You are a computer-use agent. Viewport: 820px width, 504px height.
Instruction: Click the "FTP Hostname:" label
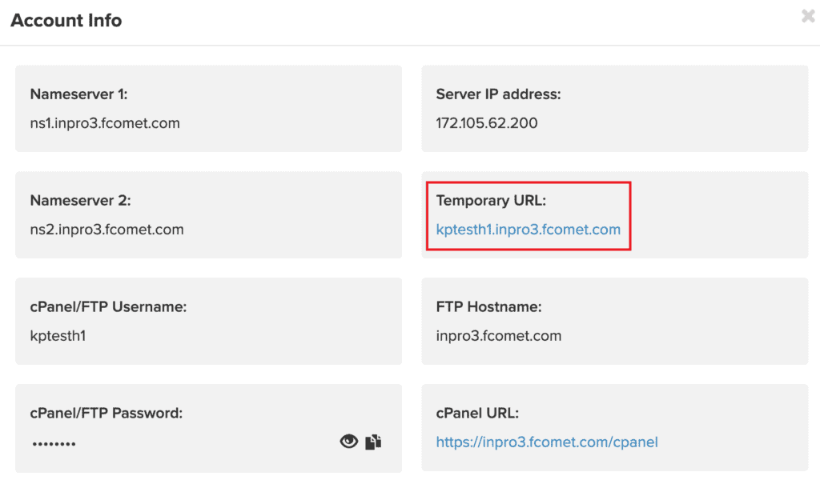click(x=488, y=306)
